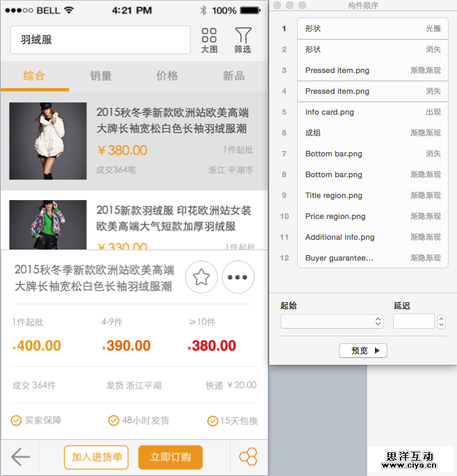Tap the ¥390.00 4-9件 price tier
Viewport: 457px width, 476px height.
pyautogui.click(x=126, y=336)
